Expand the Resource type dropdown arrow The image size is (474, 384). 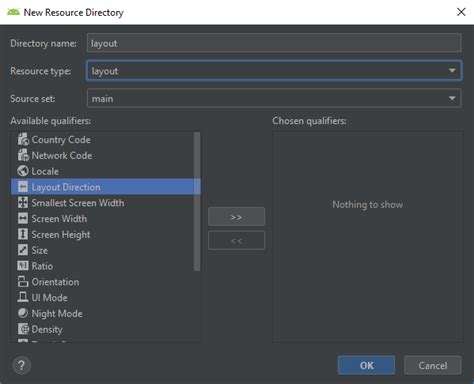pyautogui.click(x=452, y=71)
